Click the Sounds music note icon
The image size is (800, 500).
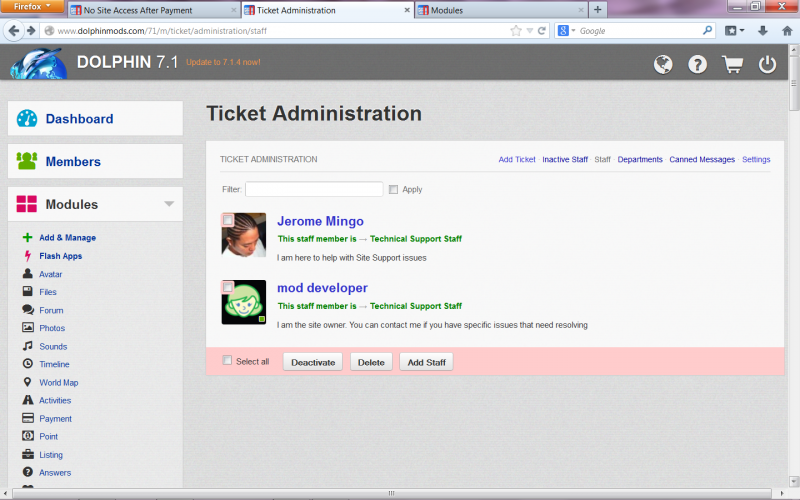tap(28, 346)
